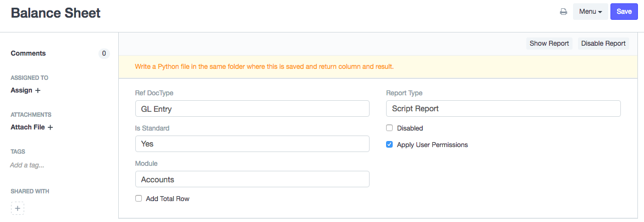Check the Add Total Row box
The image size is (644, 222).
click(139, 198)
